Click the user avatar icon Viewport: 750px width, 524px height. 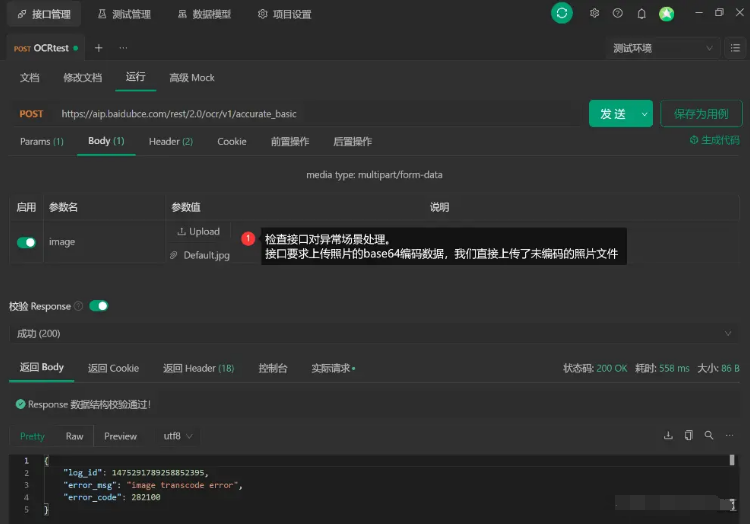[666, 14]
